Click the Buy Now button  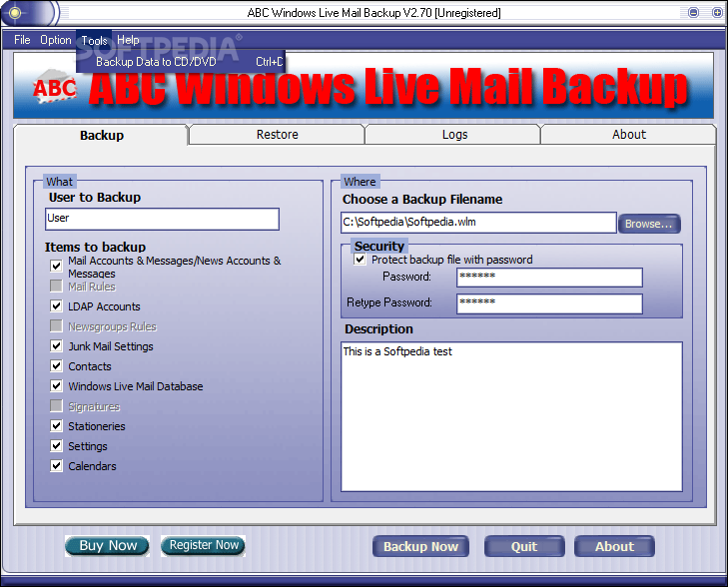(107, 546)
